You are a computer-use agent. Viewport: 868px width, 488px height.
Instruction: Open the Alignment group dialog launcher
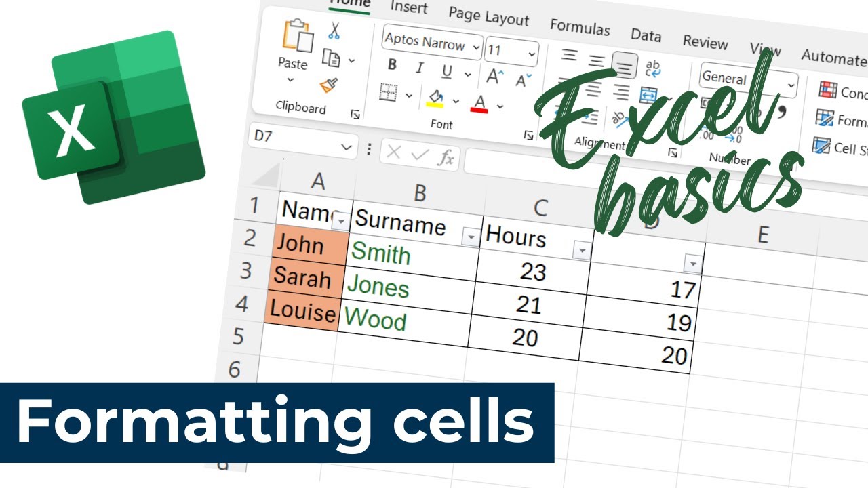pyautogui.click(x=673, y=152)
